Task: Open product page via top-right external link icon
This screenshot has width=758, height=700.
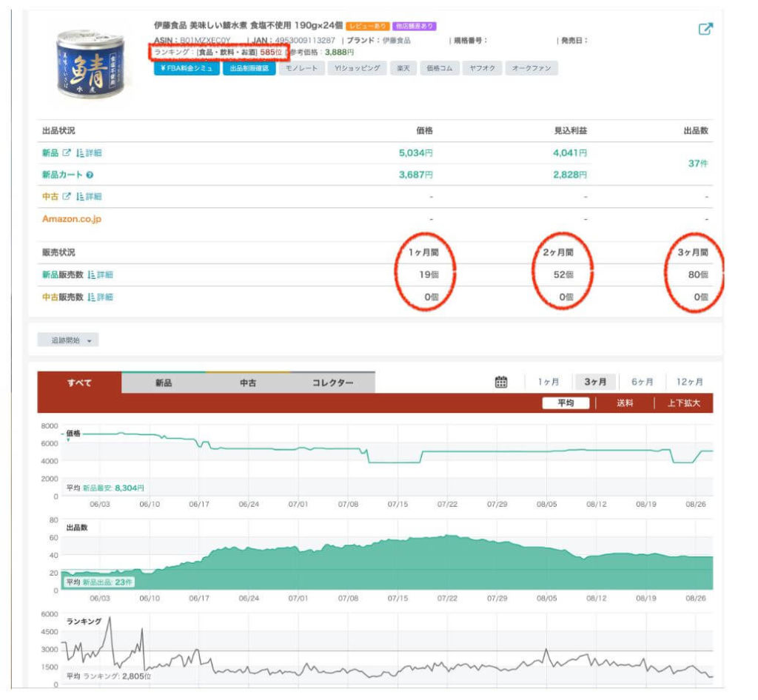Action: click(x=705, y=30)
